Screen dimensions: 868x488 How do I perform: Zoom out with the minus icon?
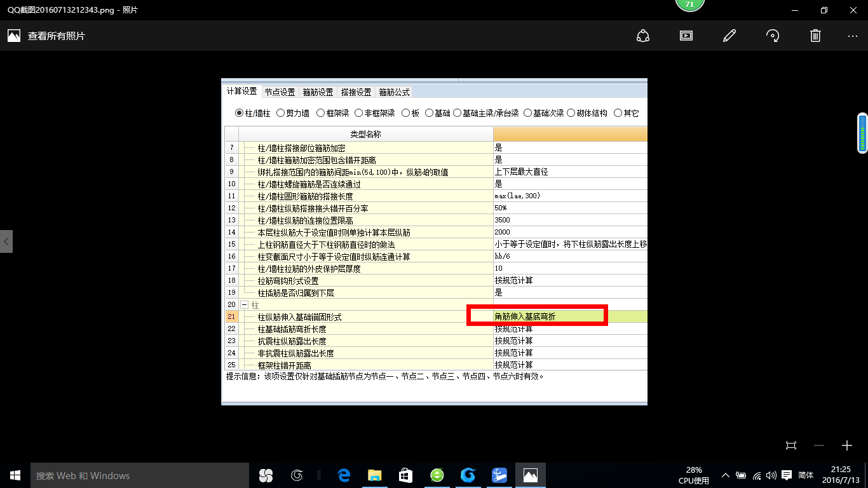tap(819, 445)
